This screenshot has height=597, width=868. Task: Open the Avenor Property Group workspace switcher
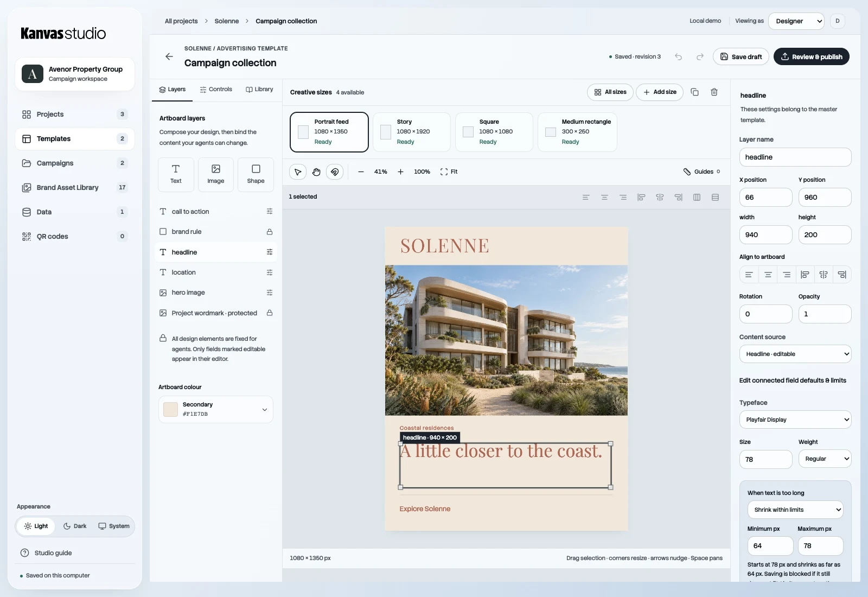[x=75, y=74]
